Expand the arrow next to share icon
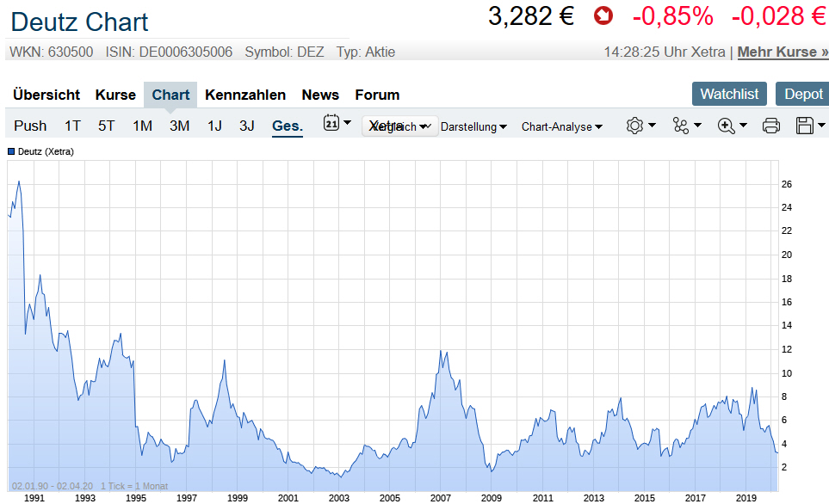829x504 pixels. click(697, 126)
